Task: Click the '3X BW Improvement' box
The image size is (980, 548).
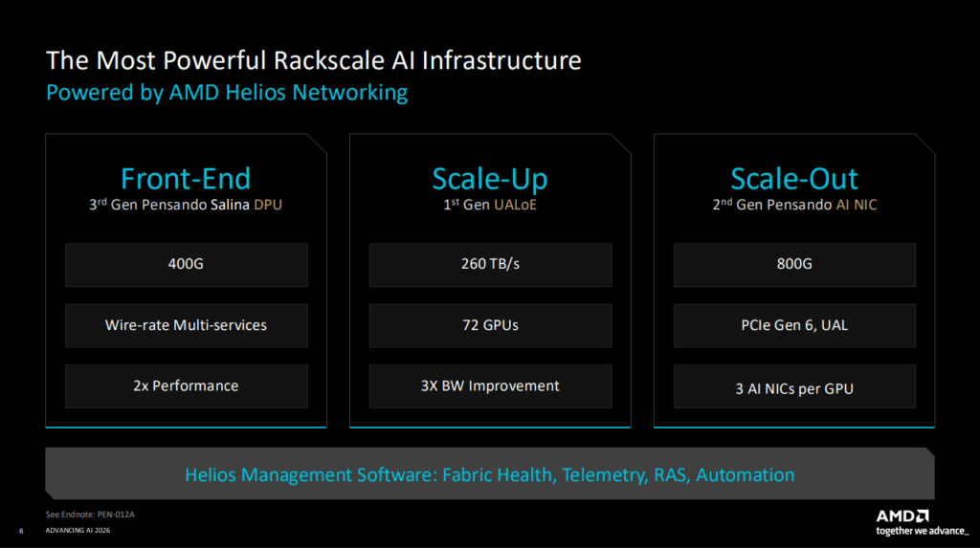Action: coord(491,386)
